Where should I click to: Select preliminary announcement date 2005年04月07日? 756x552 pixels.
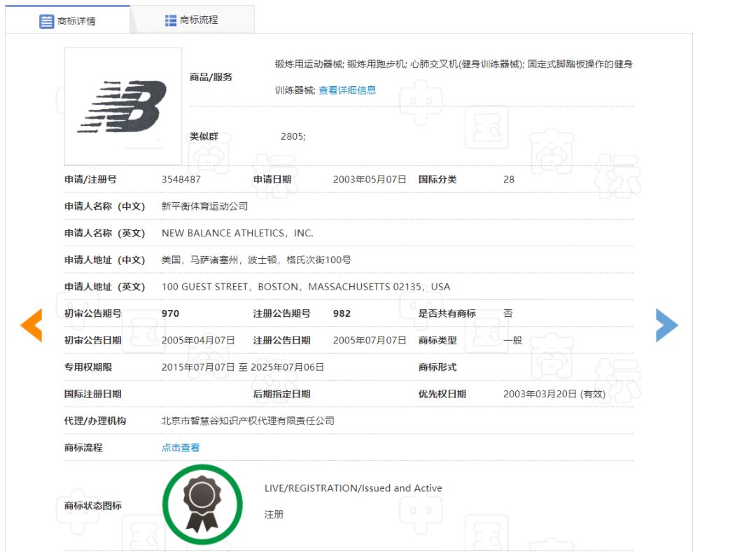pos(198,340)
